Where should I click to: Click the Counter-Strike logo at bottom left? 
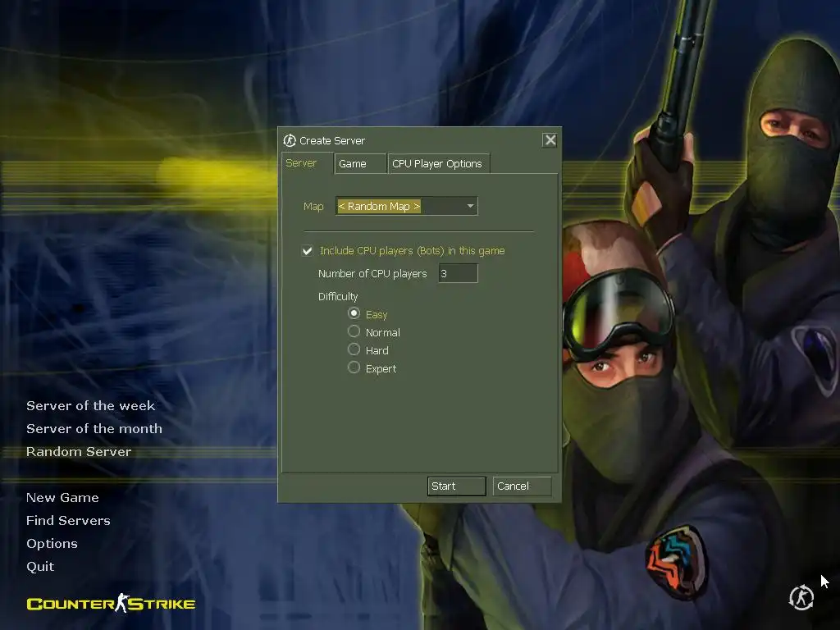pos(111,603)
